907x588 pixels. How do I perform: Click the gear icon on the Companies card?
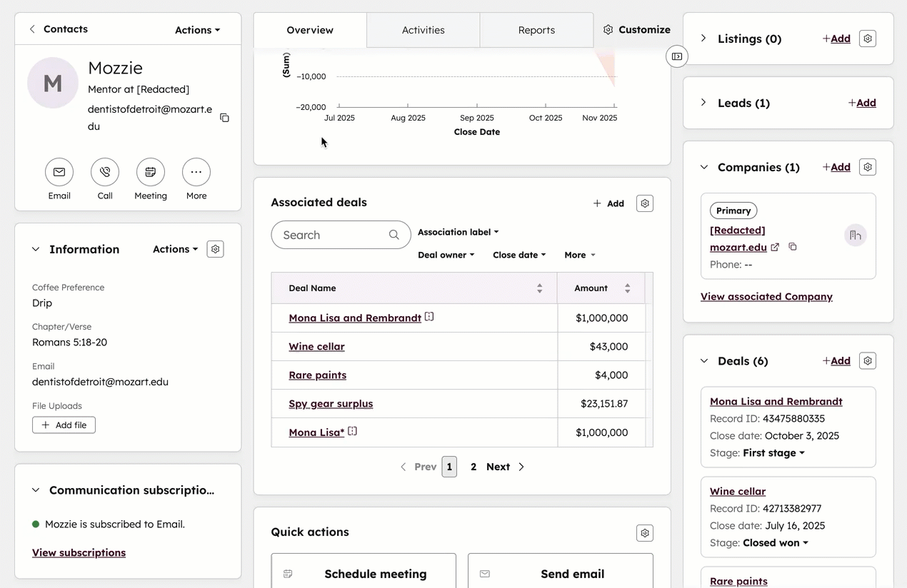coord(867,167)
